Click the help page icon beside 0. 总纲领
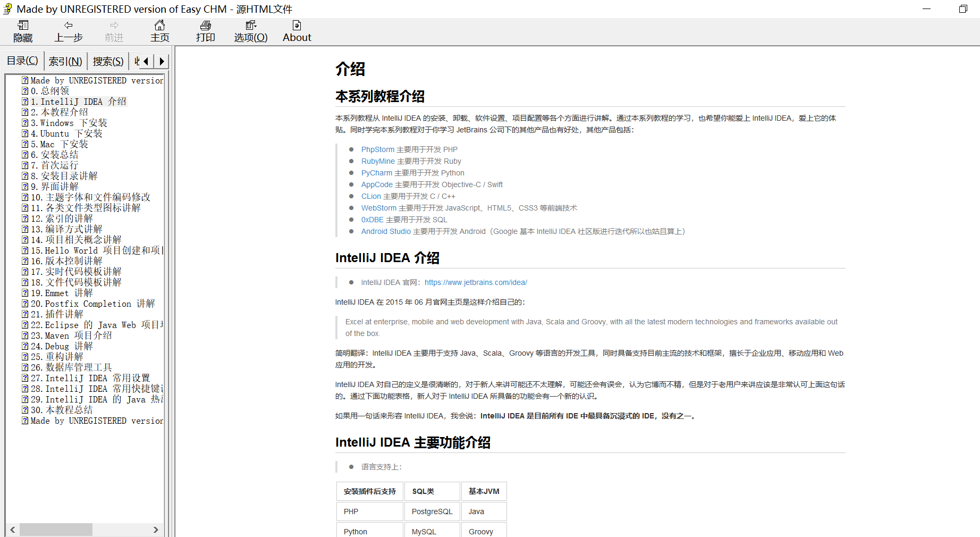 25,91
